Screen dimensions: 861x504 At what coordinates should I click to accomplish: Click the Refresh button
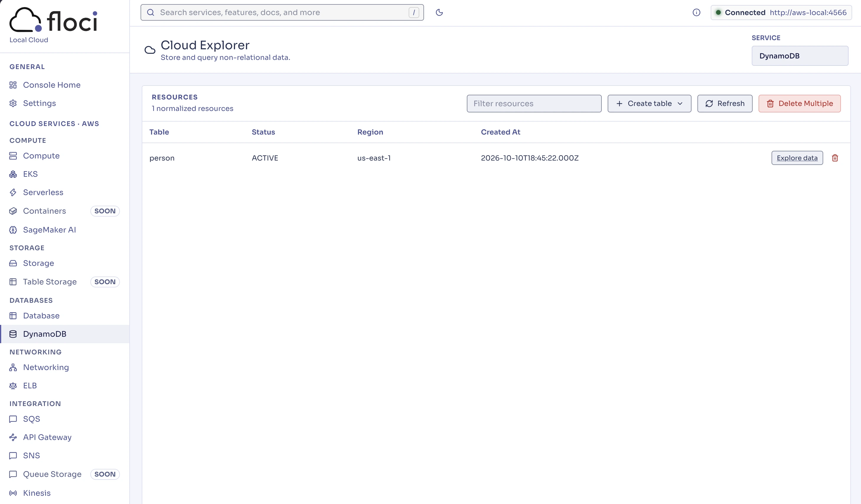[x=725, y=104]
